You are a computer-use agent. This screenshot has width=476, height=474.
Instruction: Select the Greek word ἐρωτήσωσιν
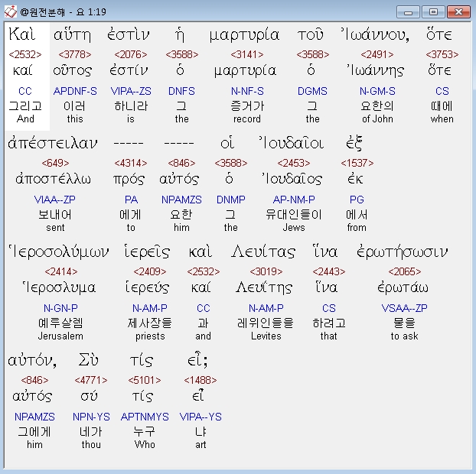tap(403, 252)
